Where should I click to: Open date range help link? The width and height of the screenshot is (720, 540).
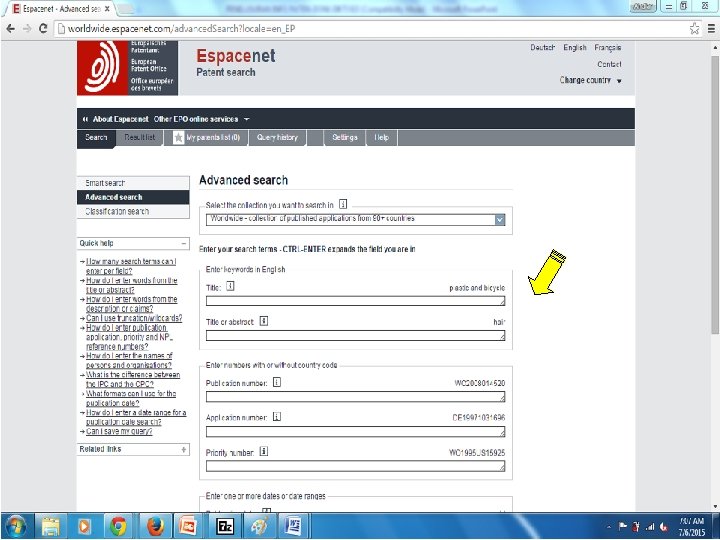click(x=136, y=417)
